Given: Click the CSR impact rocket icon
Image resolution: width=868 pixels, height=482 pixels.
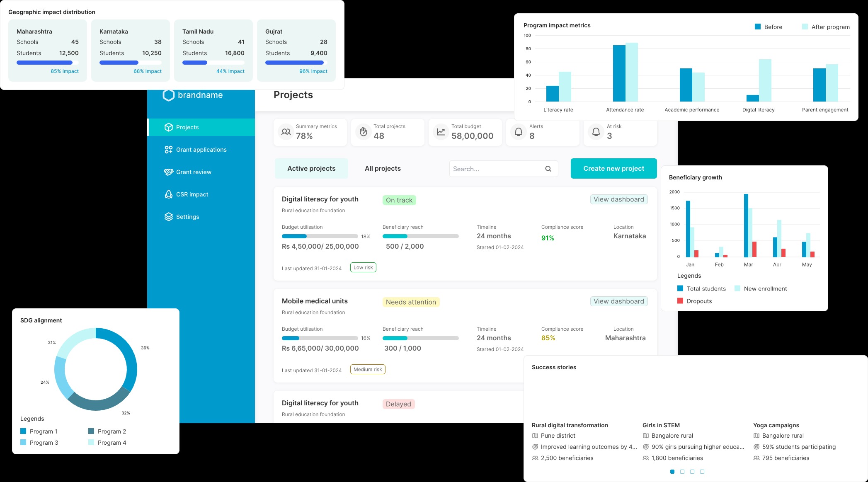Looking at the screenshot, I should click(168, 194).
